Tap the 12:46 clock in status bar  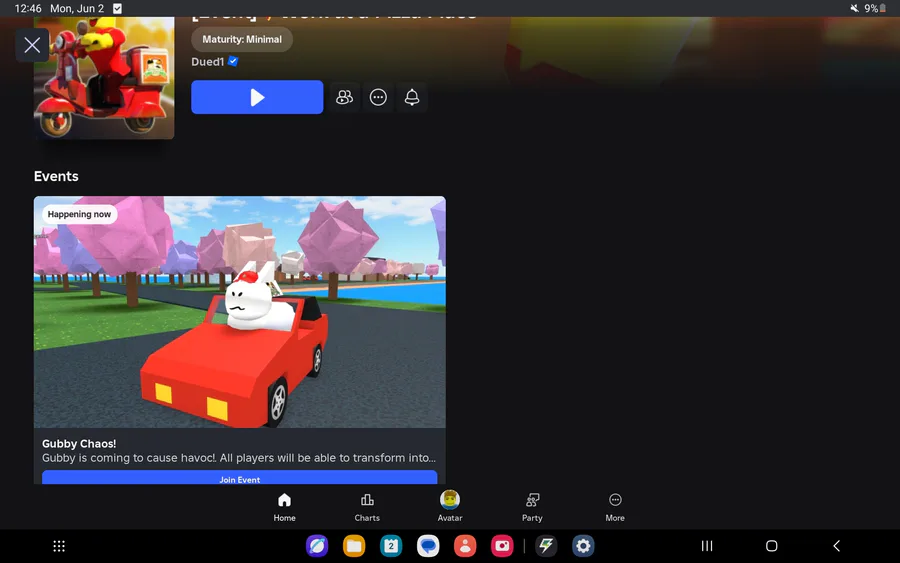pos(28,8)
